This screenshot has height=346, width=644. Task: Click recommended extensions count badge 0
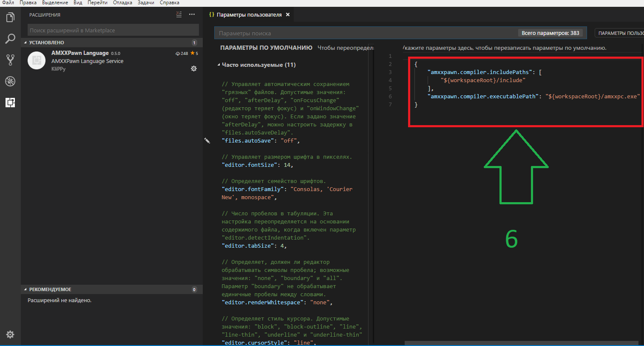click(x=194, y=289)
